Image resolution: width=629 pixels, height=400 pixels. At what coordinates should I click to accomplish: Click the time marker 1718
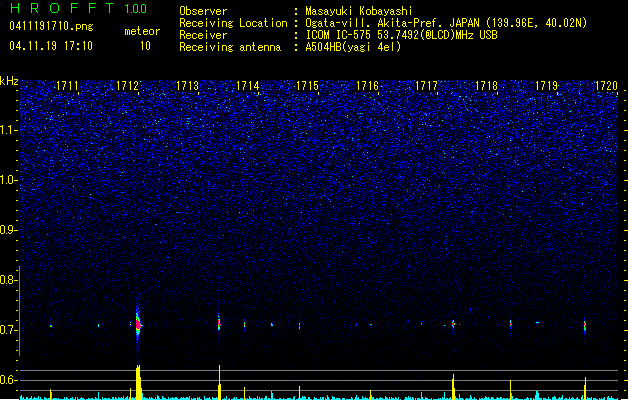coord(486,85)
